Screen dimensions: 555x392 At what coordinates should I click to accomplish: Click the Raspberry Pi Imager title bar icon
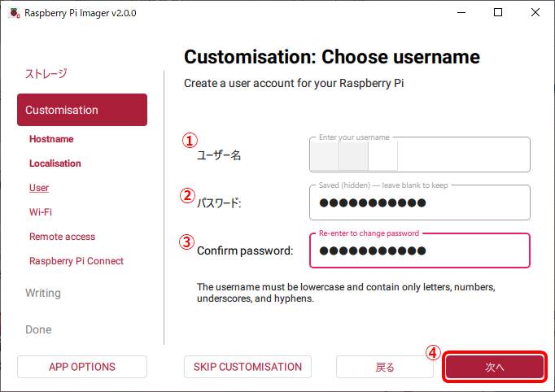pos(13,13)
